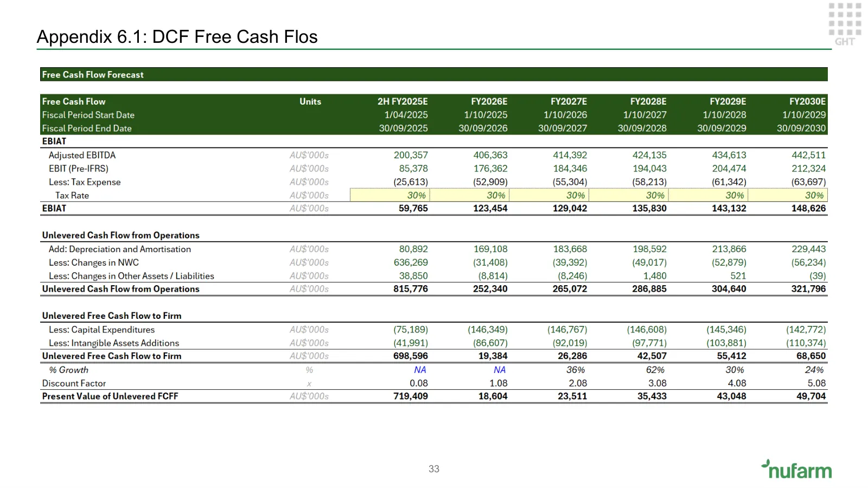Click the 'Adjusted EBITDA' row label
This screenshot has height=488, width=868.
coord(82,155)
